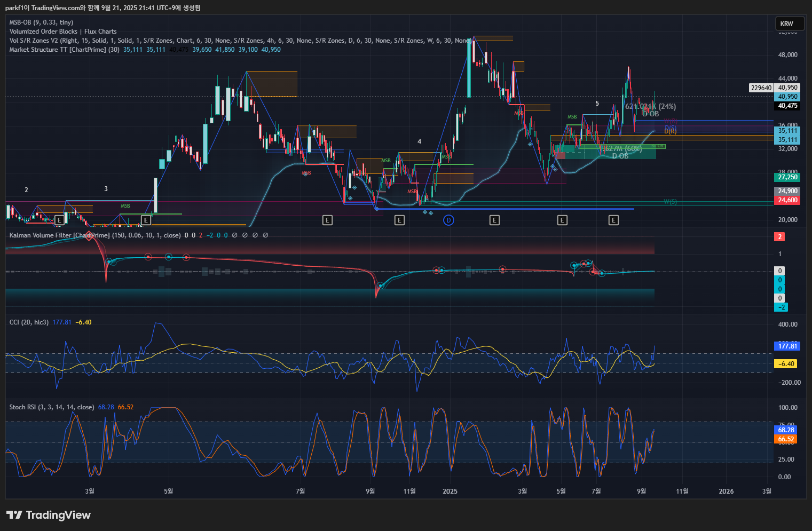Select the MSB-OB indicator legend
Image resolution: width=812 pixels, height=531 pixels.
click(42, 22)
